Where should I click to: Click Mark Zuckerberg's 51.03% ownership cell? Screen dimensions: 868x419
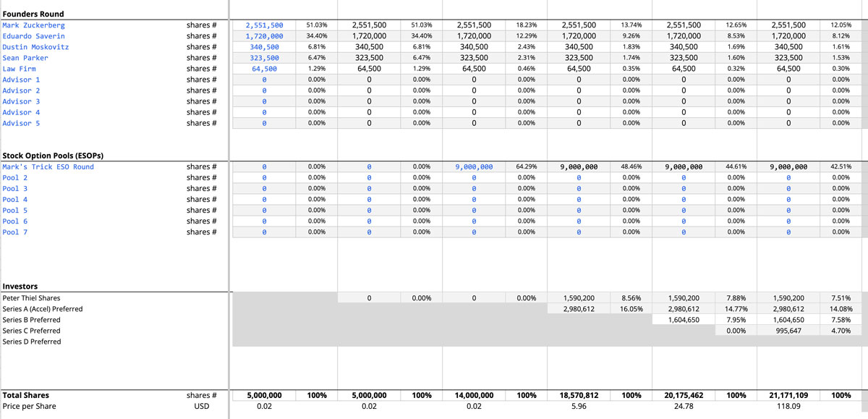click(315, 25)
